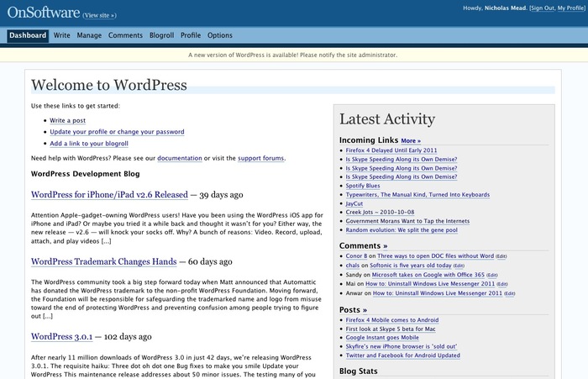Open Firefox 4 Mobile comes to Android

click(392, 320)
